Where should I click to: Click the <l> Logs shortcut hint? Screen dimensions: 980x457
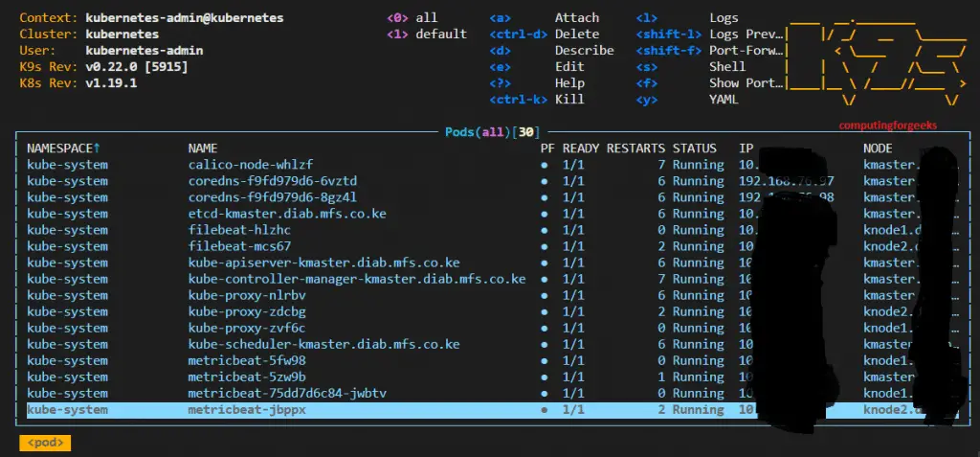(x=687, y=17)
